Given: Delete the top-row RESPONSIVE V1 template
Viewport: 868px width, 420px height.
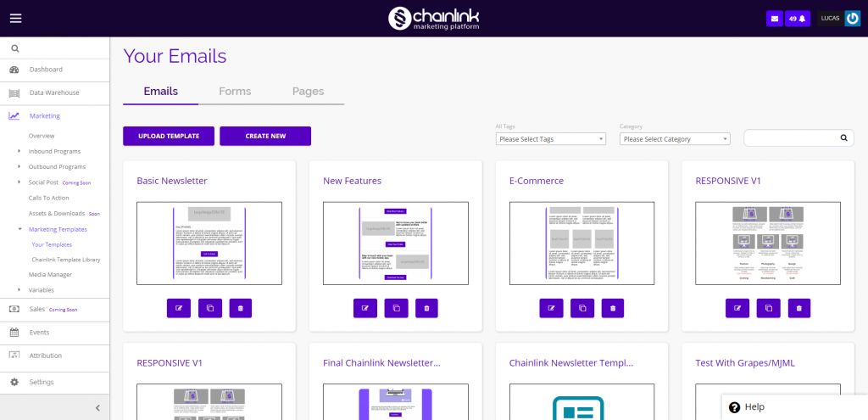Looking at the screenshot, I should click(798, 308).
